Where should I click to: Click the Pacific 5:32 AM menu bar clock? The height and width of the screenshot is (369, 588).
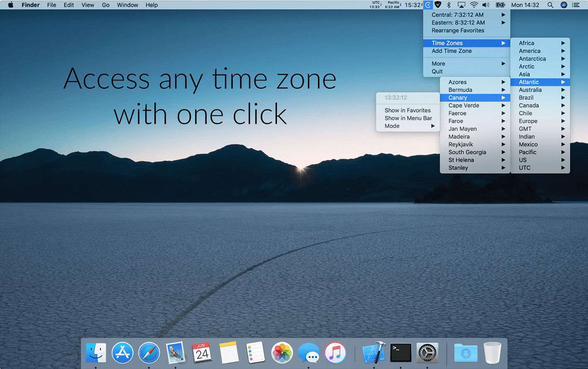pyautogui.click(x=393, y=5)
